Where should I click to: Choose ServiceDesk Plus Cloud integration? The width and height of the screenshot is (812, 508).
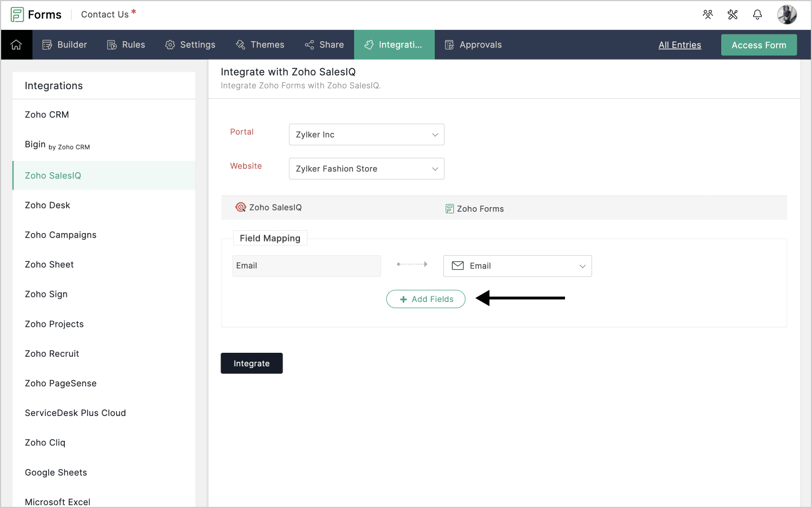click(x=104, y=413)
